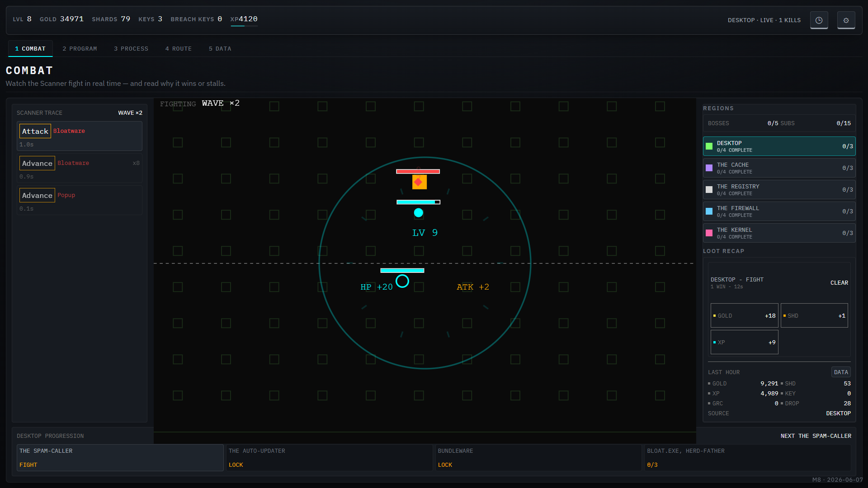Open the clock history icon button
The image size is (868, 488).
(x=819, y=20)
